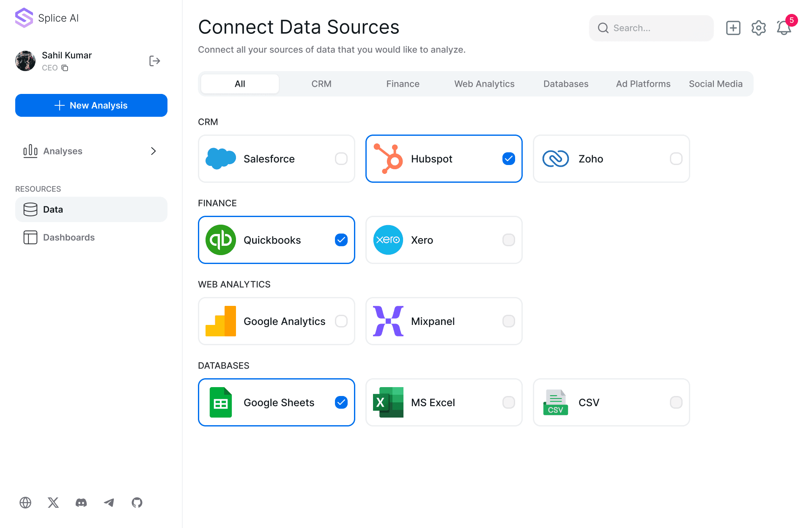Click the "Salesforce" card label
The height and width of the screenshot is (528, 812).
pyautogui.click(x=269, y=159)
